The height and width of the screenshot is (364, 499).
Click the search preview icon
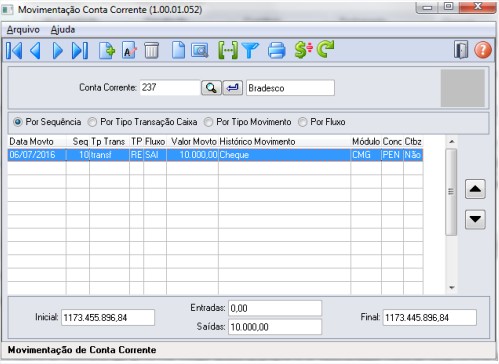click(200, 51)
